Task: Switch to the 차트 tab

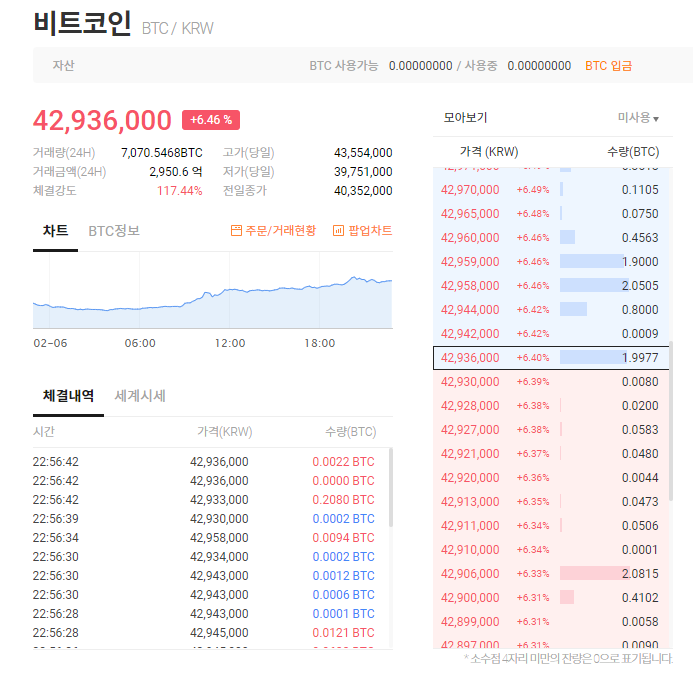Action: 55,231
